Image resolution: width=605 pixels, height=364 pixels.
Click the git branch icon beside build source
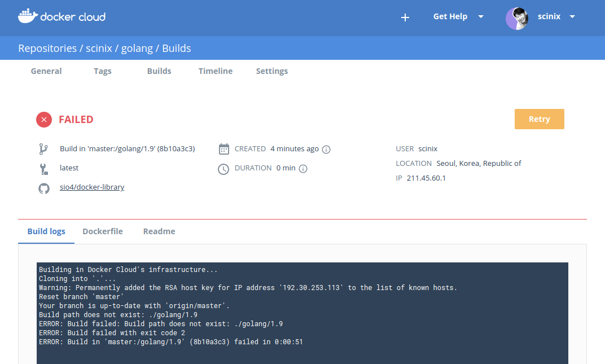[x=43, y=149]
